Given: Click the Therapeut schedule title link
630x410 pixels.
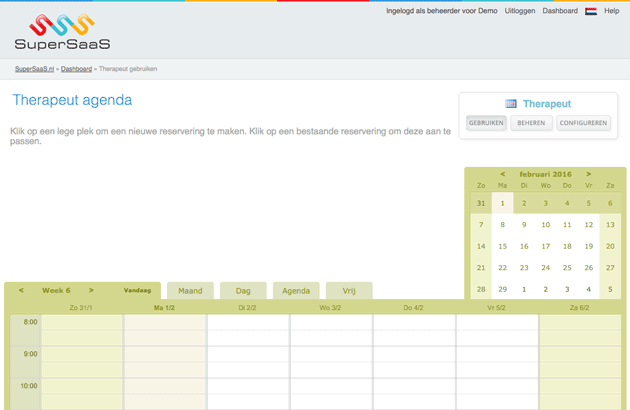Looking at the screenshot, I should click(x=547, y=104).
